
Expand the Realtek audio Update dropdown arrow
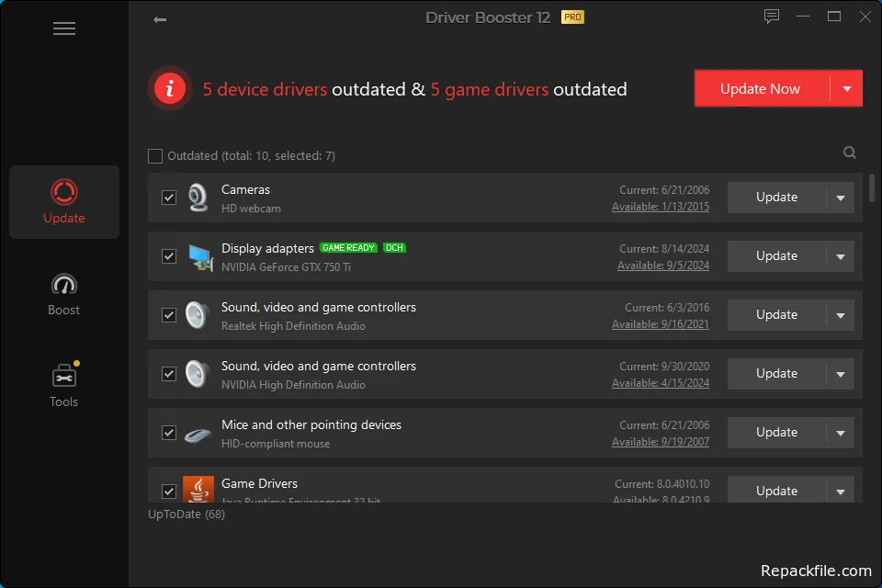(841, 315)
